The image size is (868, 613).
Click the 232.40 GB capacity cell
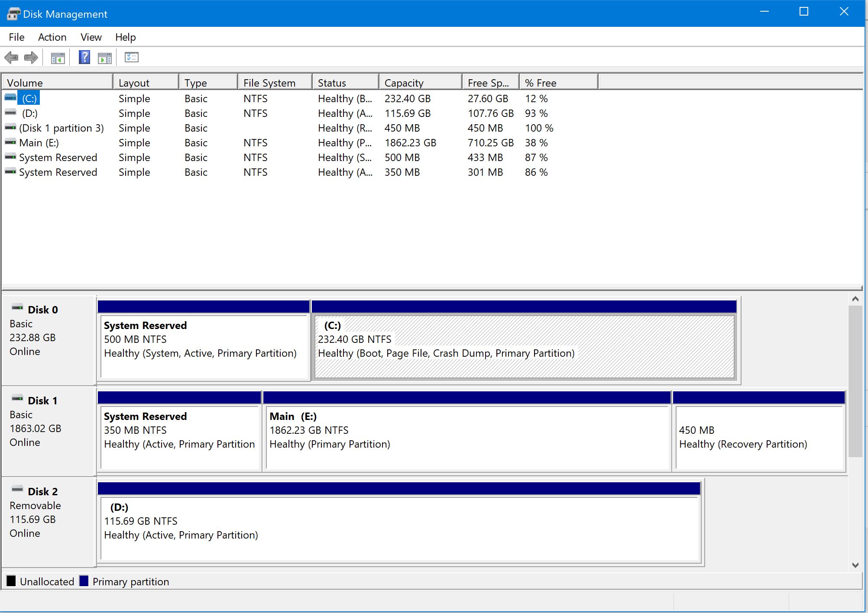point(408,99)
